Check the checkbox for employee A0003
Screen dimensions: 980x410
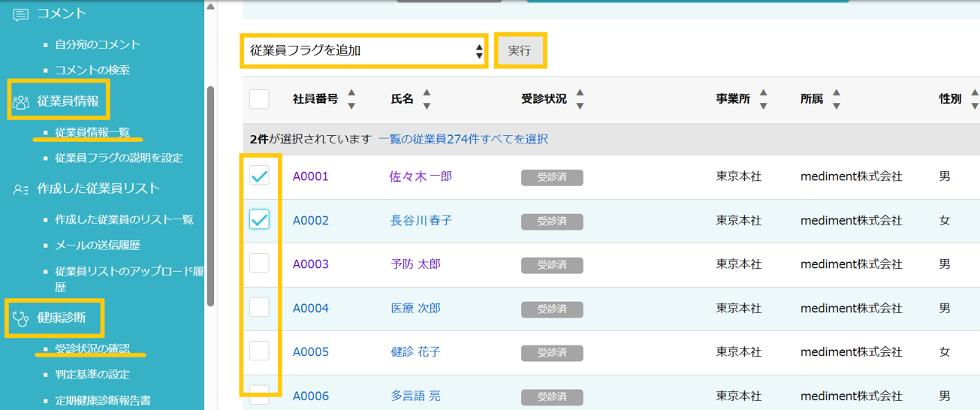[x=259, y=263]
